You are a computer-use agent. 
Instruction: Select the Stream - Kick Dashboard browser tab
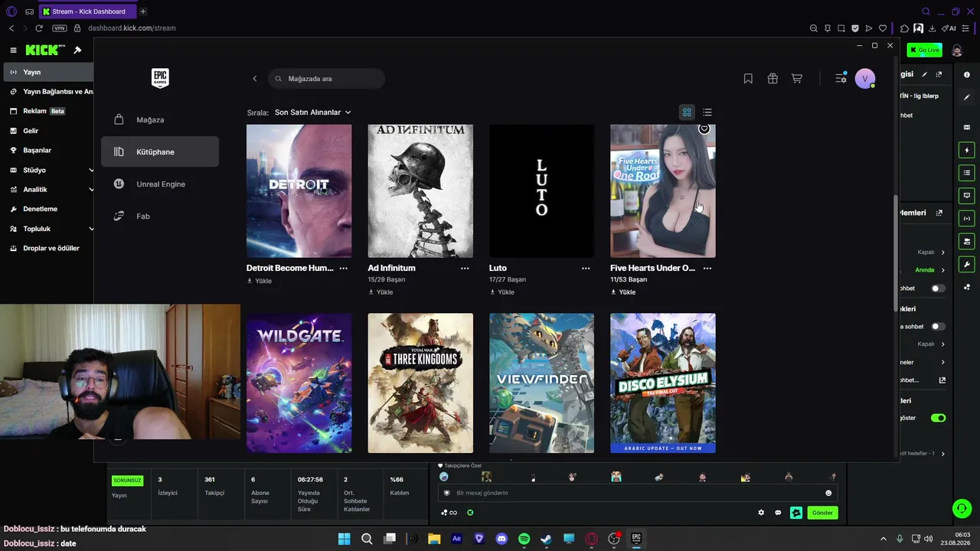(87, 11)
